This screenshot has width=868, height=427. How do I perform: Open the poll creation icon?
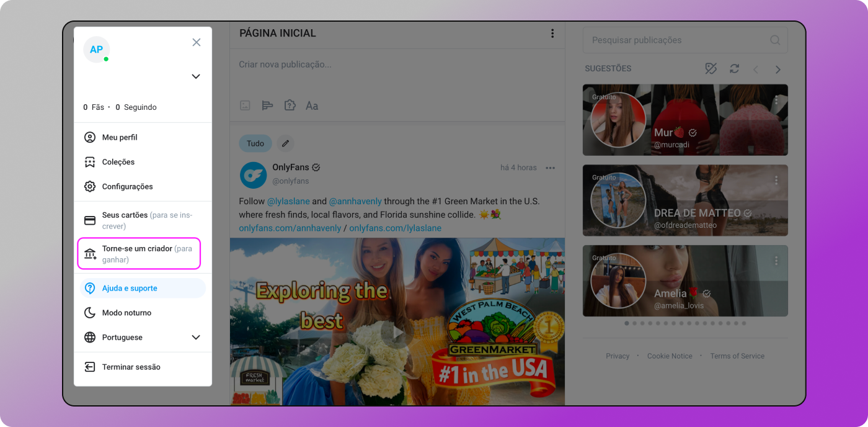coord(267,105)
